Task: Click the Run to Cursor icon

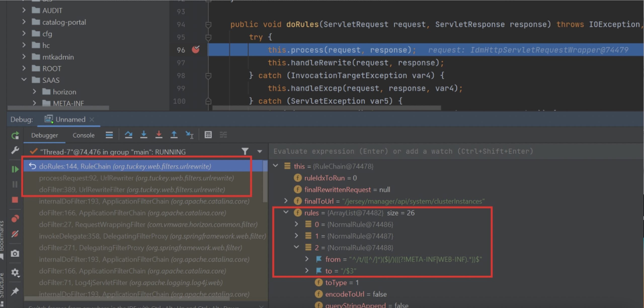Action: (x=189, y=135)
